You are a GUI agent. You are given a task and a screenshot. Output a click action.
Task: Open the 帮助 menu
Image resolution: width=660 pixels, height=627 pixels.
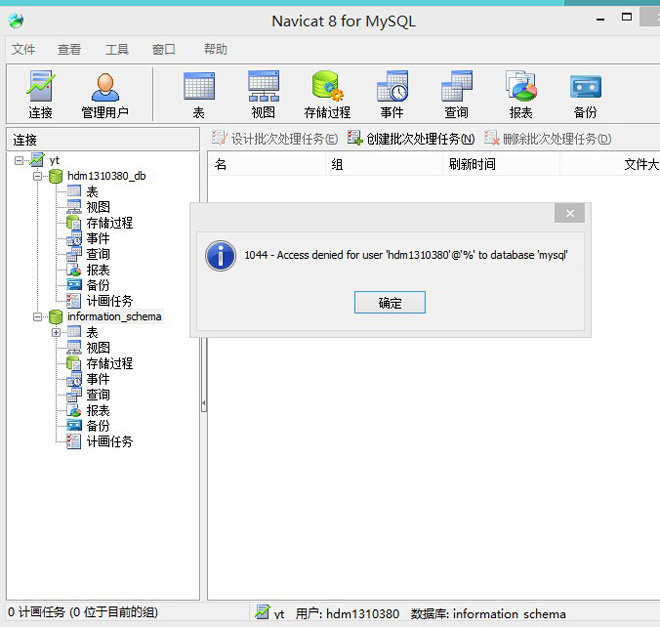216,50
